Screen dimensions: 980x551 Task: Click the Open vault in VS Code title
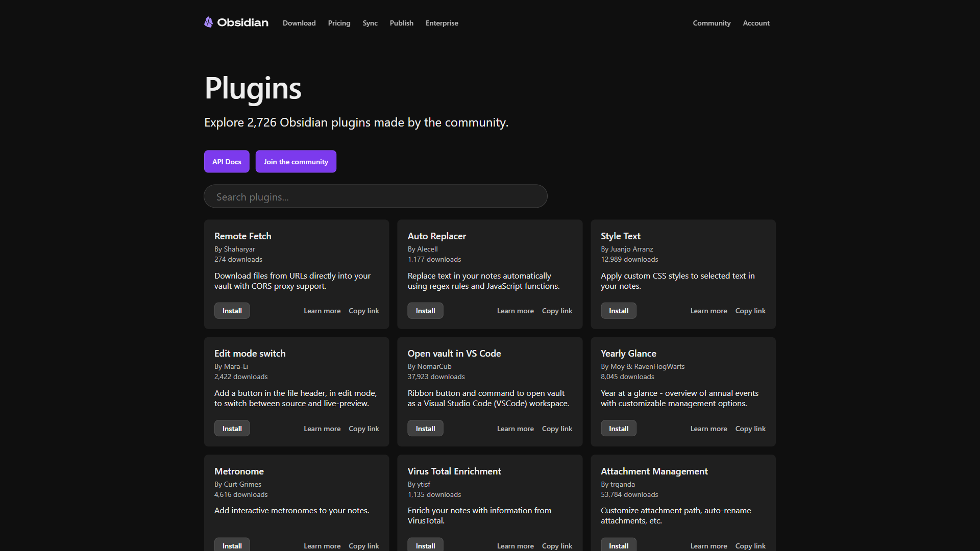[454, 354]
